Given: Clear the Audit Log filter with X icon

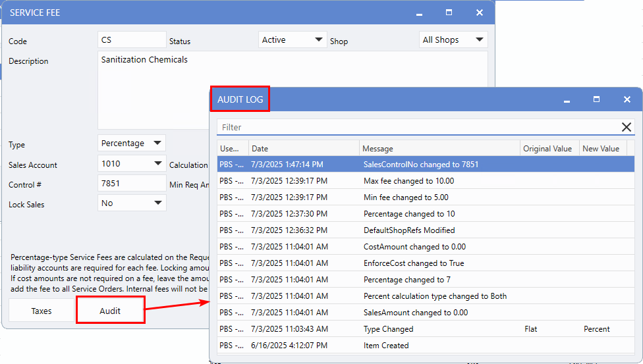Looking at the screenshot, I should pos(626,127).
